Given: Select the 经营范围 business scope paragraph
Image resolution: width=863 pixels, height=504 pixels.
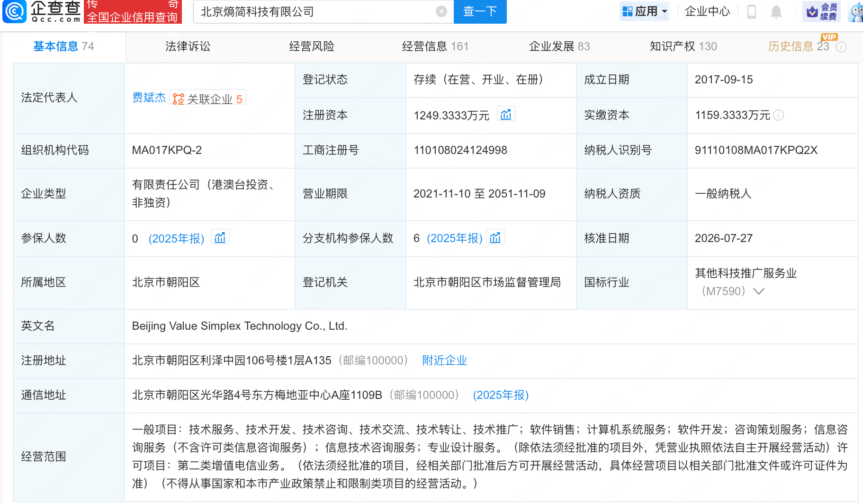Looking at the screenshot, I should point(490,457).
